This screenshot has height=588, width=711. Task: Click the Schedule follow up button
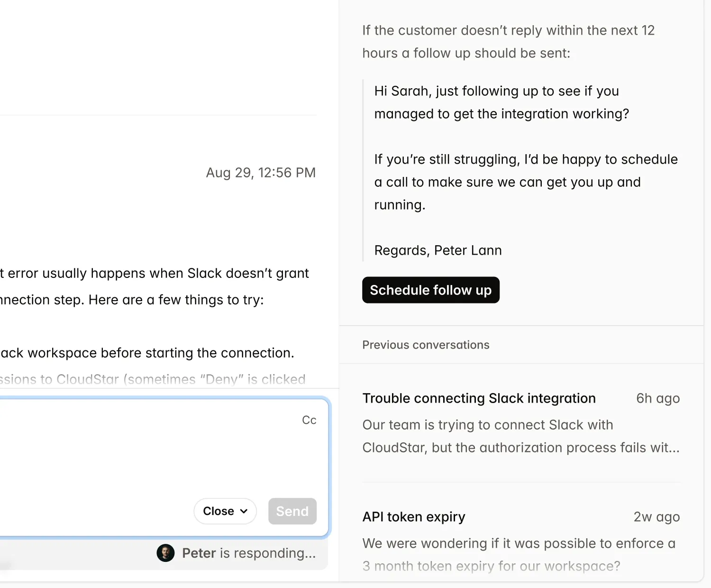pos(430,290)
